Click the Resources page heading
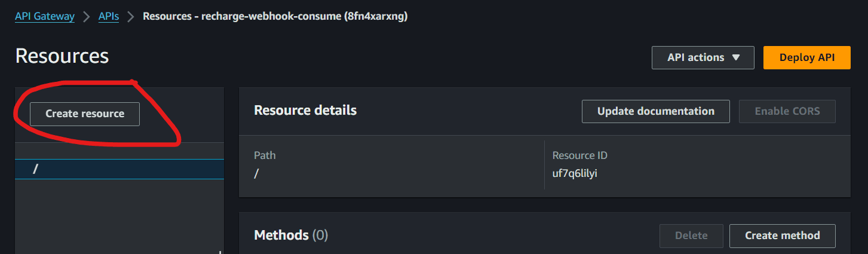Image resolution: width=868 pixels, height=254 pixels. (x=62, y=56)
